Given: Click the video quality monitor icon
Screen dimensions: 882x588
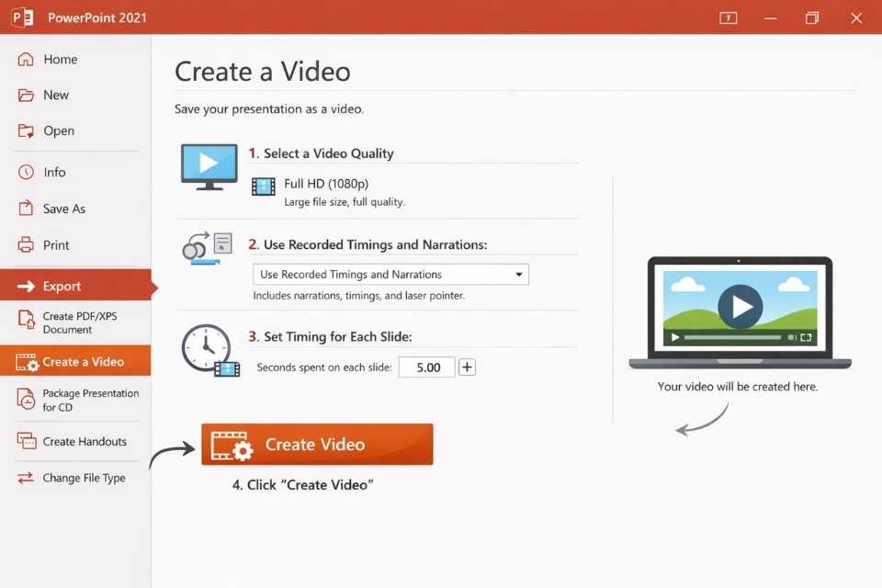Looking at the screenshot, I should click(x=209, y=166).
